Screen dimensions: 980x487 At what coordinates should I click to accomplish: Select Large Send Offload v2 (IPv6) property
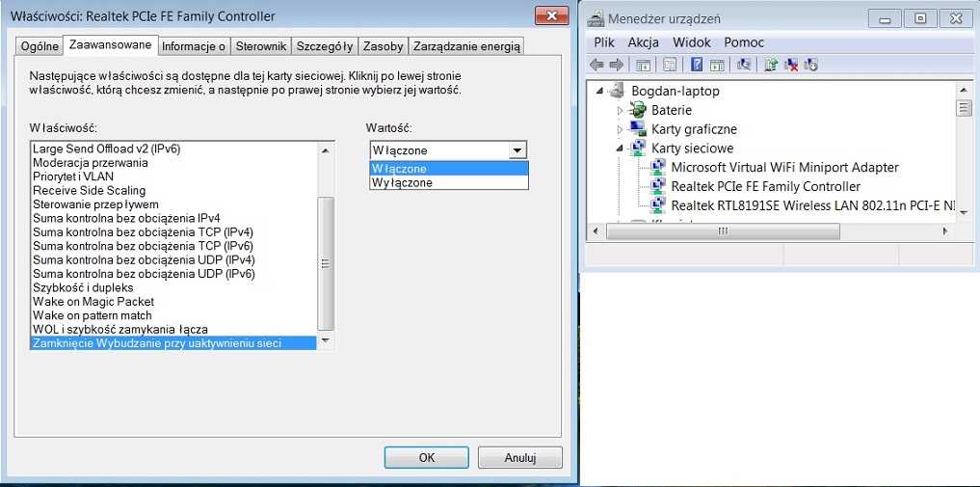173,149
